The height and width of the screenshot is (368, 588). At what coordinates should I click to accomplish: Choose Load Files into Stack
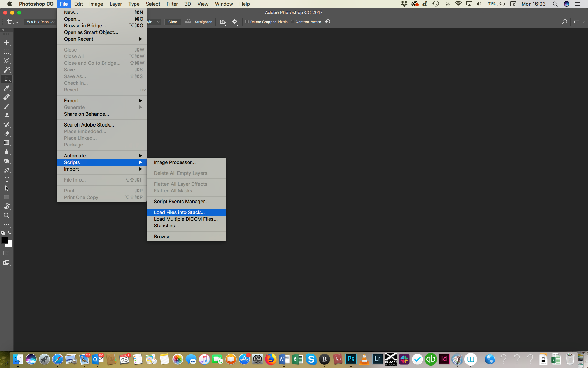click(x=186, y=212)
